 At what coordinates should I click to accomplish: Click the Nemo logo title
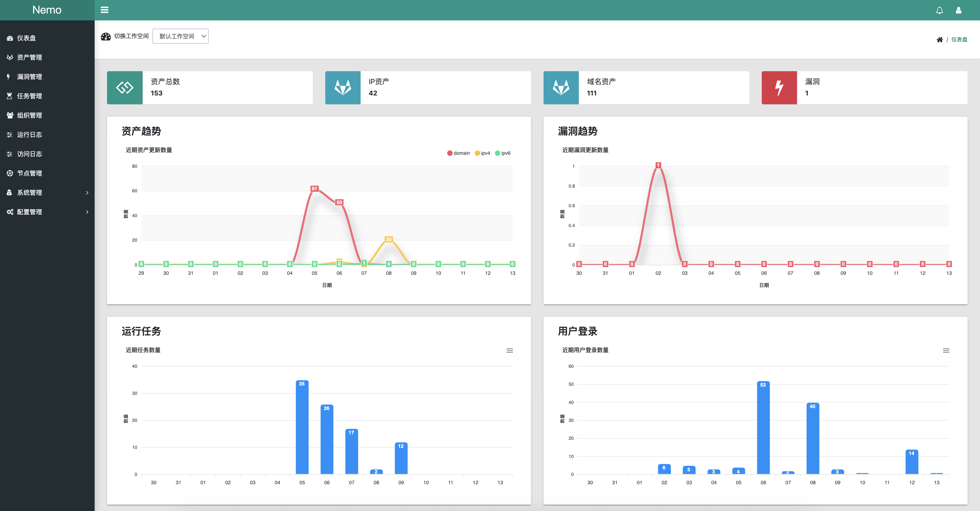click(47, 10)
